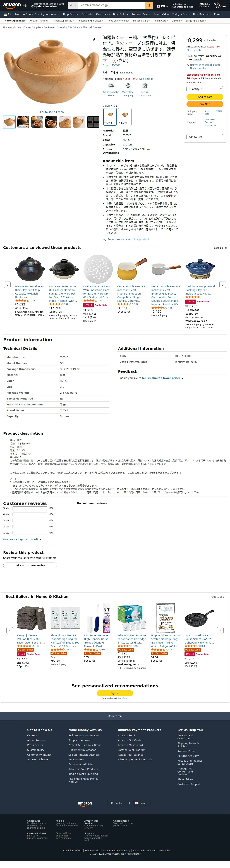The width and height of the screenshot is (230, 868).
Task: Open the Quantity dropdown
Action: click(205, 89)
